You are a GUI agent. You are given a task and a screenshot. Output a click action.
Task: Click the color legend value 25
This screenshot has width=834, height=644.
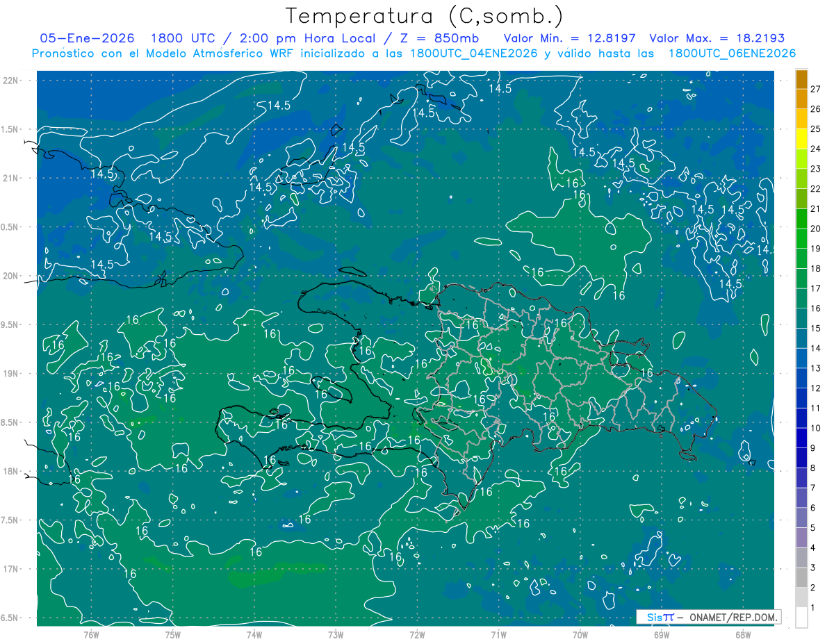click(x=816, y=129)
